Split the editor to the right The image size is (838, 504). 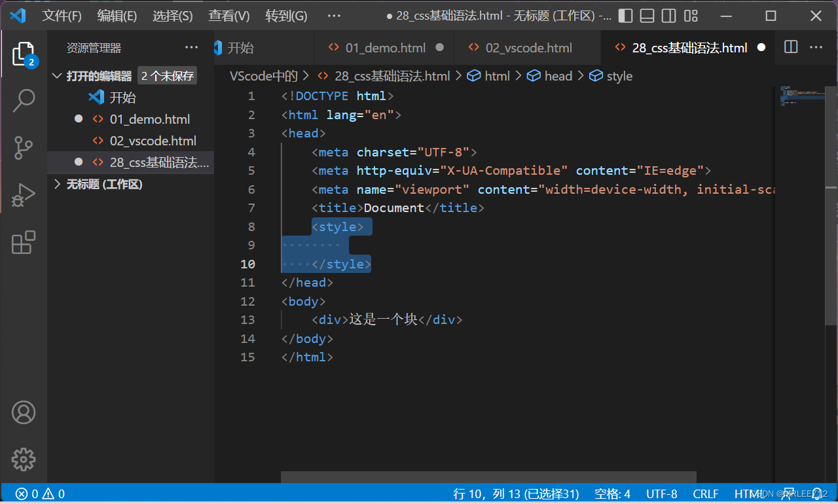(x=791, y=47)
